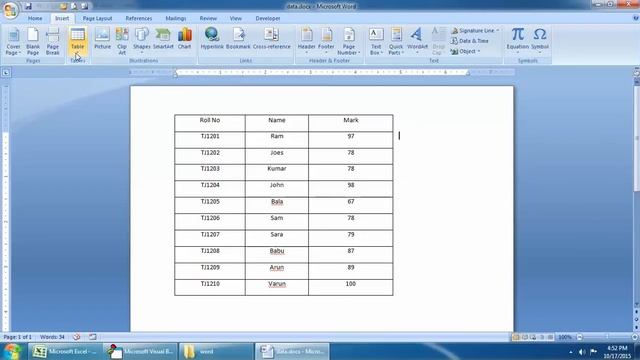Click the Object button

466,51
